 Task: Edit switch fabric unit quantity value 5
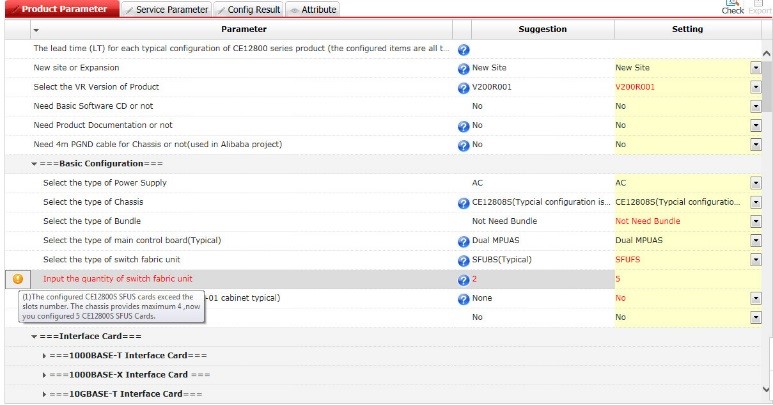(688, 279)
